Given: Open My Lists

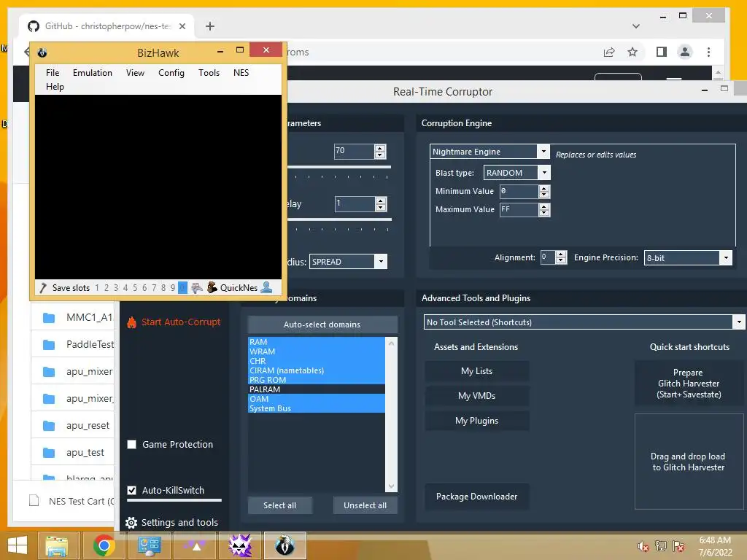Looking at the screenshot, I should (x=477, y=371).
